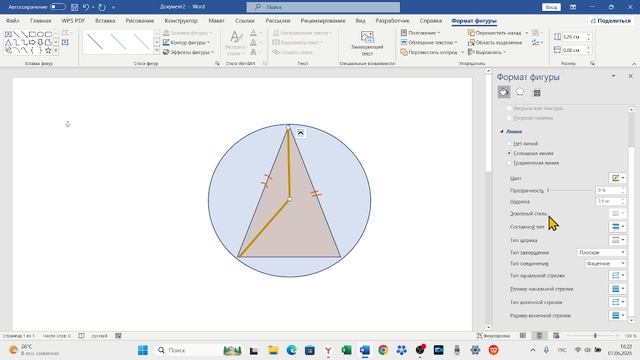Open Формат фигуры pane options arrow
640x360 pixels.
tap(613, 76)
